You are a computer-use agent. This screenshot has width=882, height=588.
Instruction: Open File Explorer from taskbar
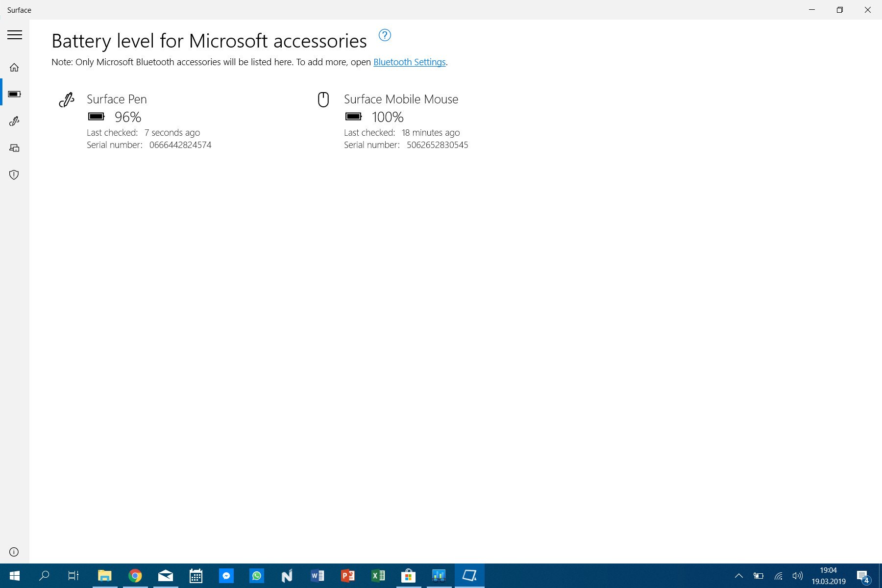[x=105, y=576]
